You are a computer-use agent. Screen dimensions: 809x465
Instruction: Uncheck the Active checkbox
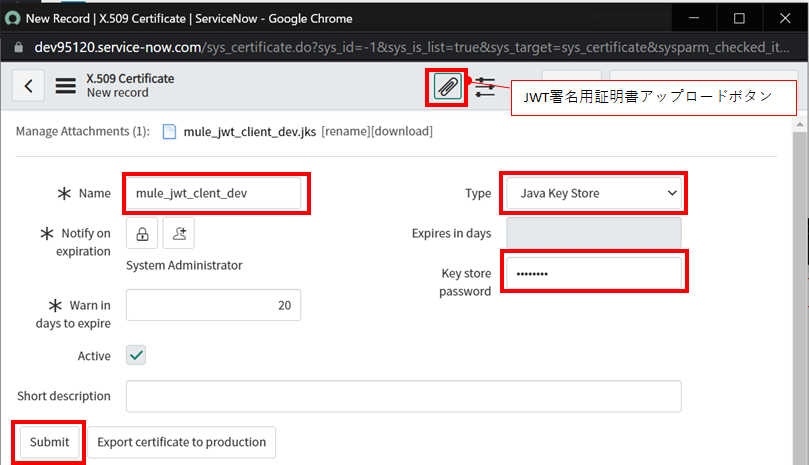(x=136, y=355)
